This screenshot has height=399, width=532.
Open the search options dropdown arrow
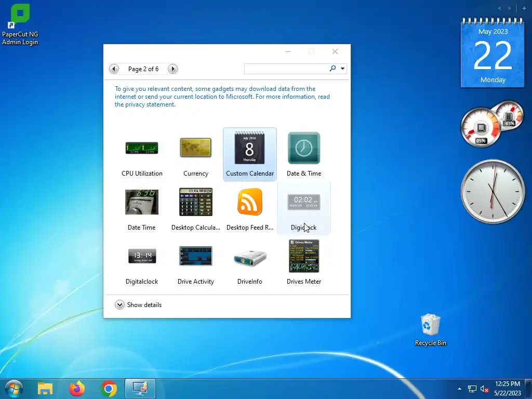(343, 69)
